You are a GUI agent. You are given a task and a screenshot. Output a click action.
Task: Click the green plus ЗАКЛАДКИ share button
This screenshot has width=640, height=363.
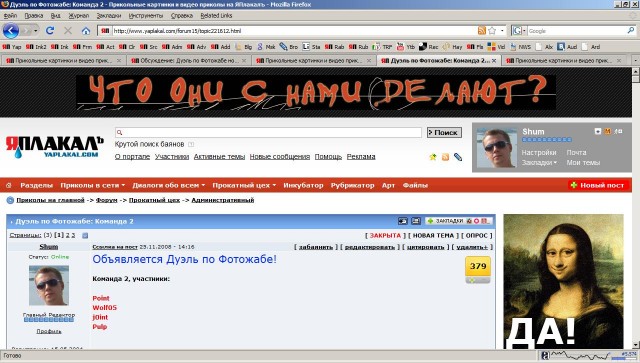click(458, 221)
